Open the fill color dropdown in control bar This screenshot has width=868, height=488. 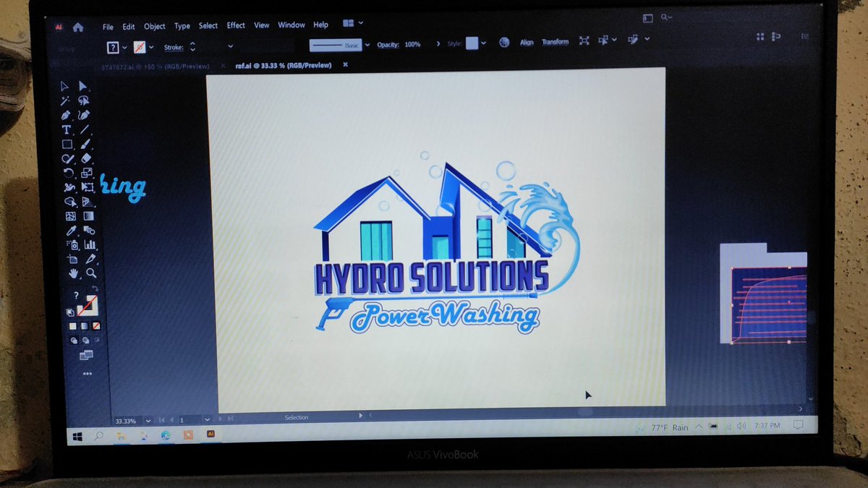[124, 47]
